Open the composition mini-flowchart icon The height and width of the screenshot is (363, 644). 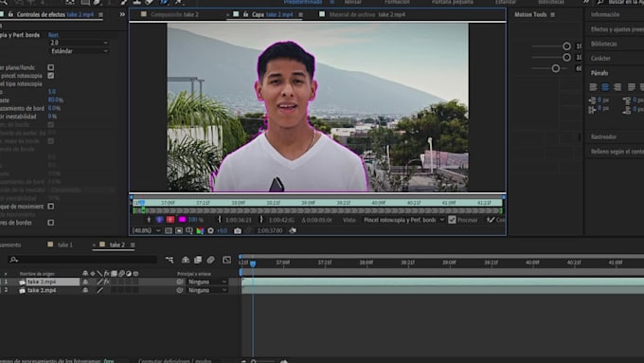click(x=170, y=260)
